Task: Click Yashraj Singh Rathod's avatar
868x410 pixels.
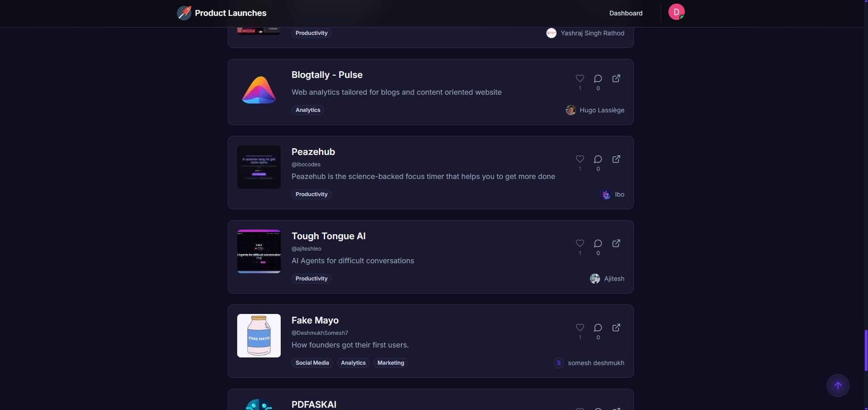Action: click(551, 33)
